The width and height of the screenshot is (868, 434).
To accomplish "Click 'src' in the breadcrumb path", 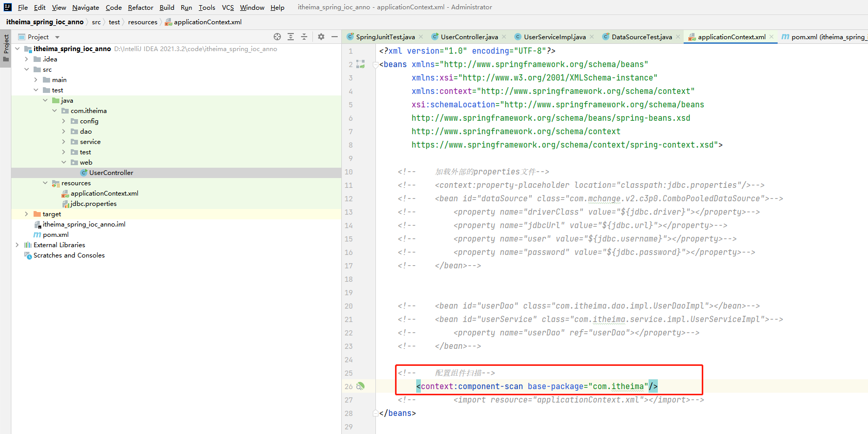I will point(96,22).
